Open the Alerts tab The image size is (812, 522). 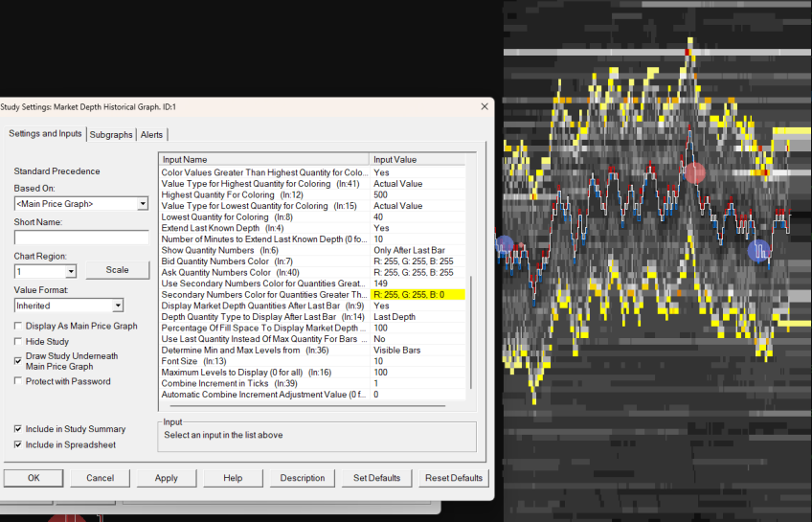[151, 135]
